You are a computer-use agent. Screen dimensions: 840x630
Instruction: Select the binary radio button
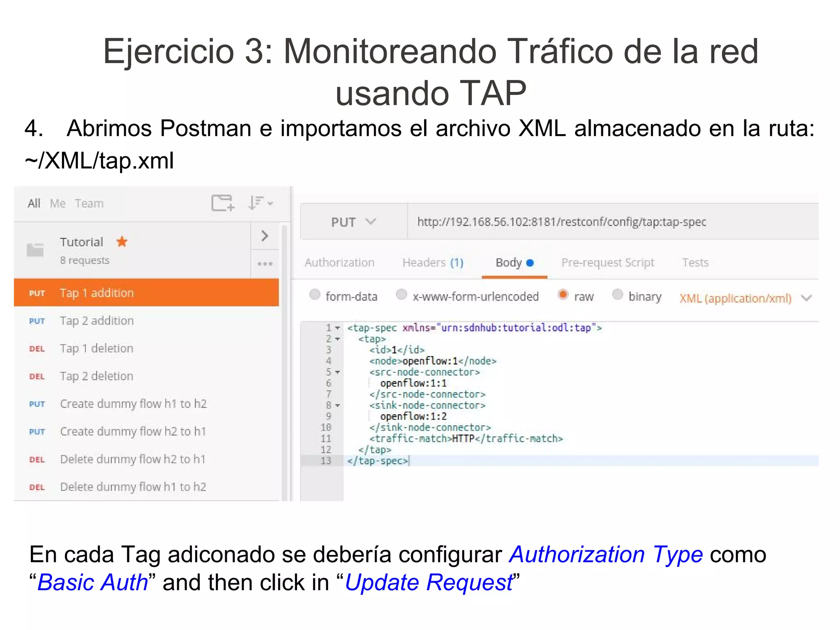coord(617,294)
